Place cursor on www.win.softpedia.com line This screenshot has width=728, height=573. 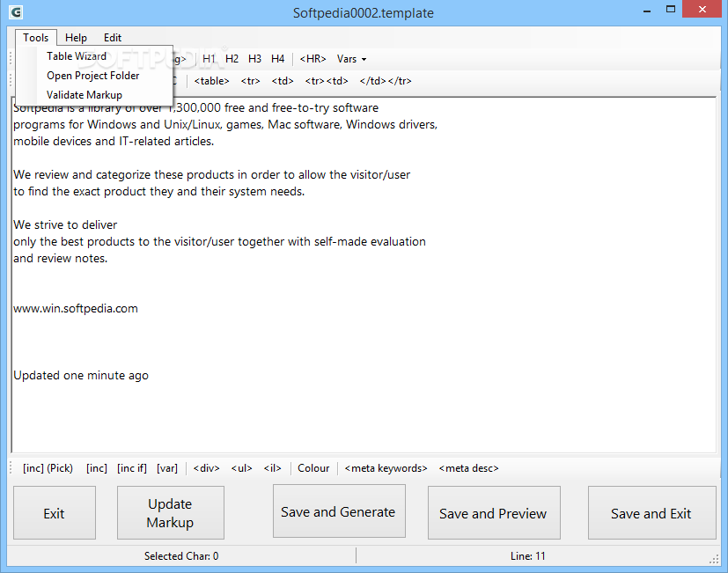click(x=76, y=308)
